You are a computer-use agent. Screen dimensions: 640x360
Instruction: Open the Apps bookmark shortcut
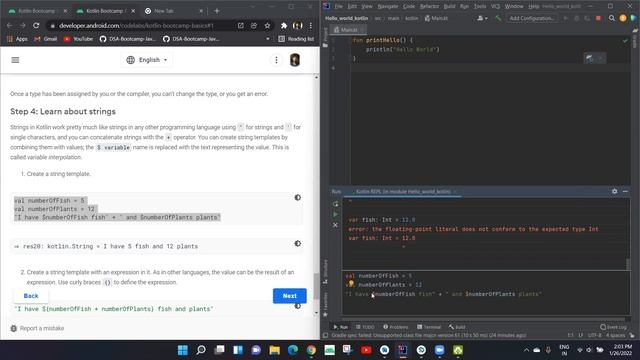click(17, 39)
